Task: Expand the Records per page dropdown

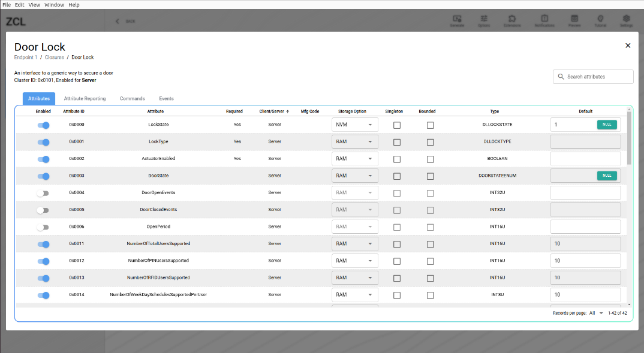Action: tap(597, 313)
